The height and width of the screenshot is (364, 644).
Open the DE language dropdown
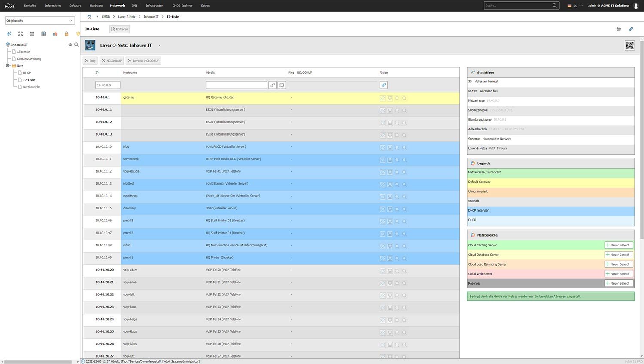575,6
